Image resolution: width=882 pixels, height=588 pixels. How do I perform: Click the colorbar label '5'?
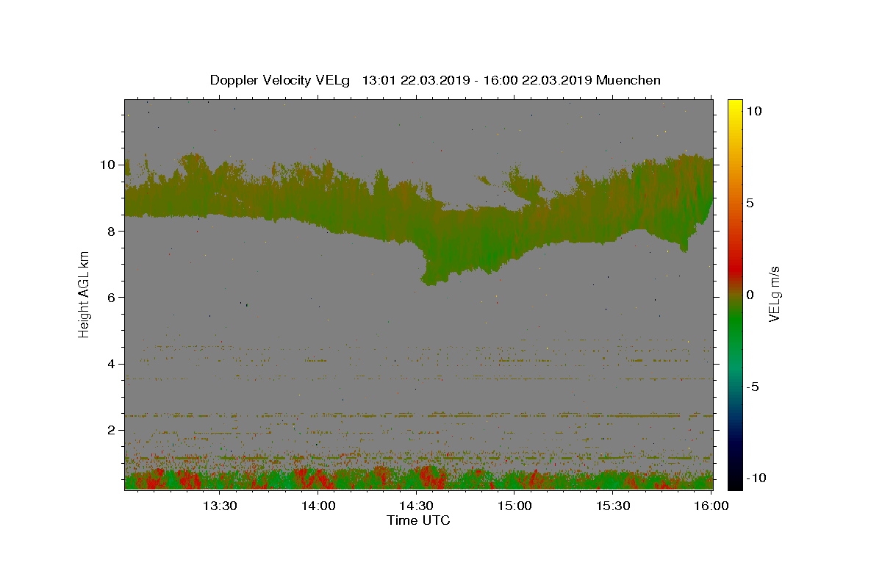point(750,203)
